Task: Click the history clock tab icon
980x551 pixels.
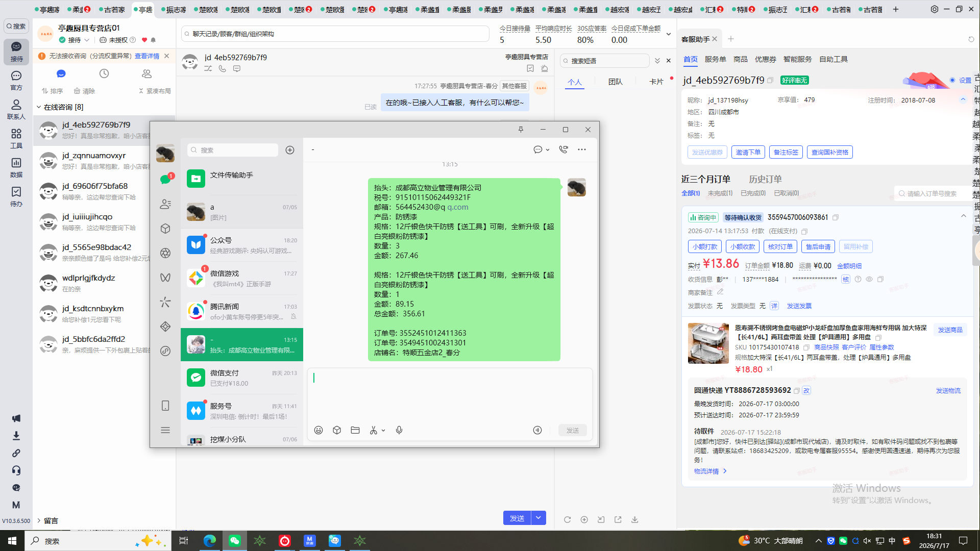Action: (x=104, y=73)
